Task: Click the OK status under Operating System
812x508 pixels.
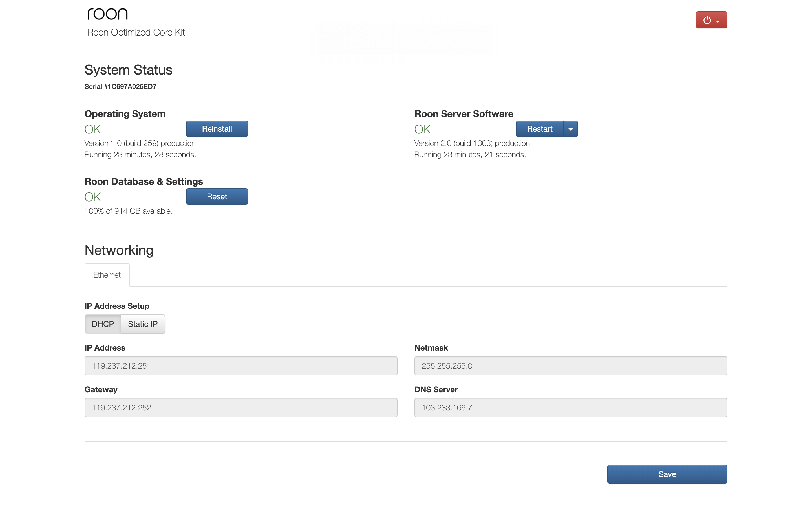Action: 92,129
